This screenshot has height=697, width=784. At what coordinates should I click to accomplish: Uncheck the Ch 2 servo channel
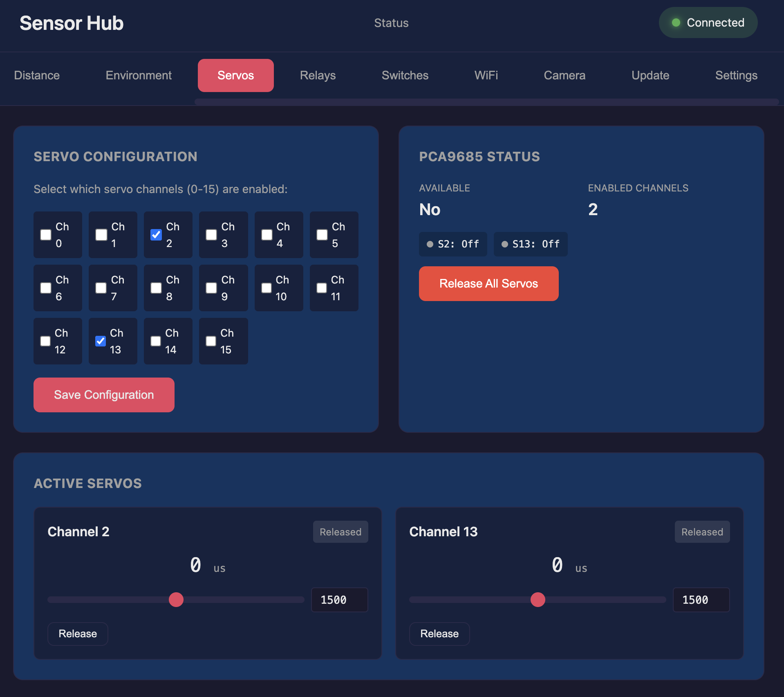click(x=156, y=235)
